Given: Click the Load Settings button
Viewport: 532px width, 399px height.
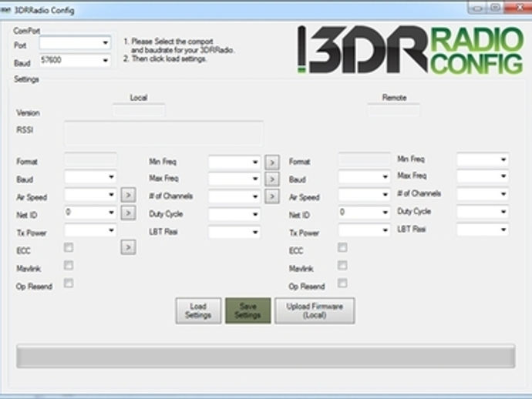Looking at the screenshot, I should point(198,311).
